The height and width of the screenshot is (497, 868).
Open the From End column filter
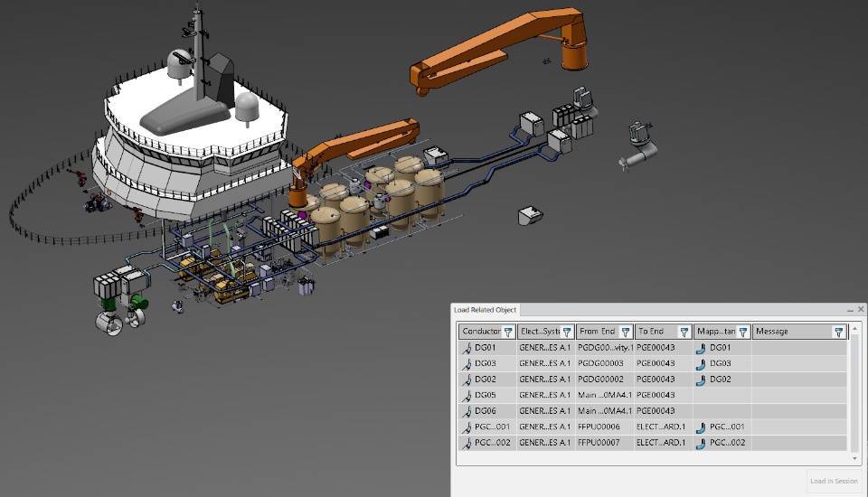626,332
